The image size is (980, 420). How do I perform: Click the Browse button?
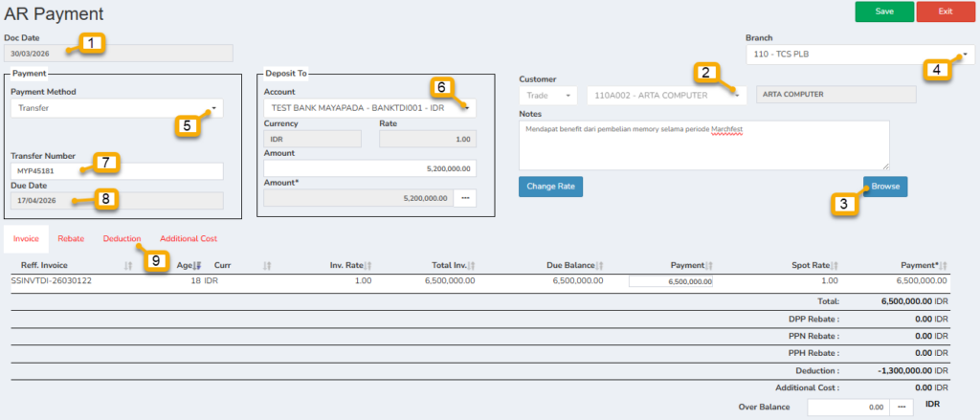(884, 187)
